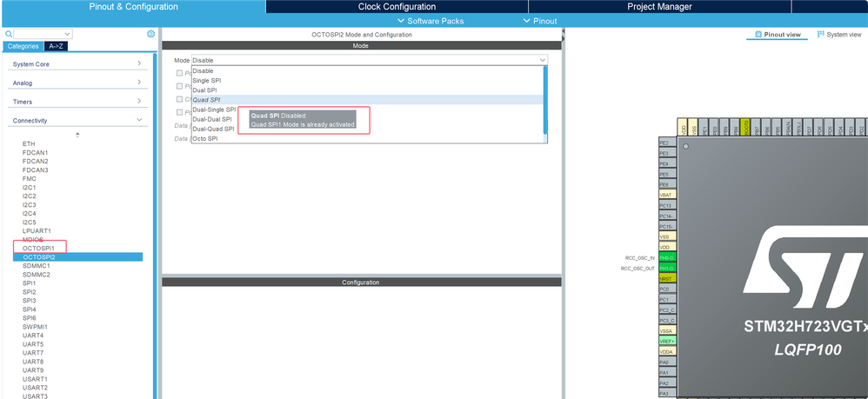
Task: Click the Mode list scrollbar
Action: [x=545, y=100]
